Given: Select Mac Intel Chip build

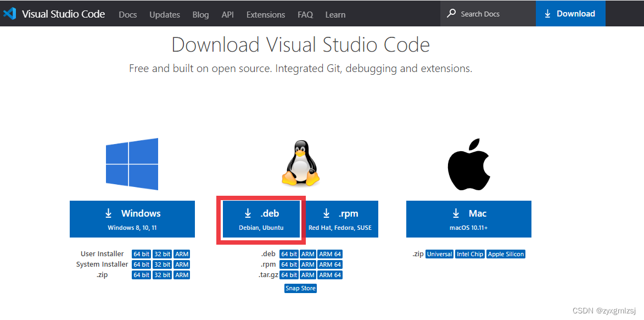Looking at the screenshot, I should click(471, 254).
